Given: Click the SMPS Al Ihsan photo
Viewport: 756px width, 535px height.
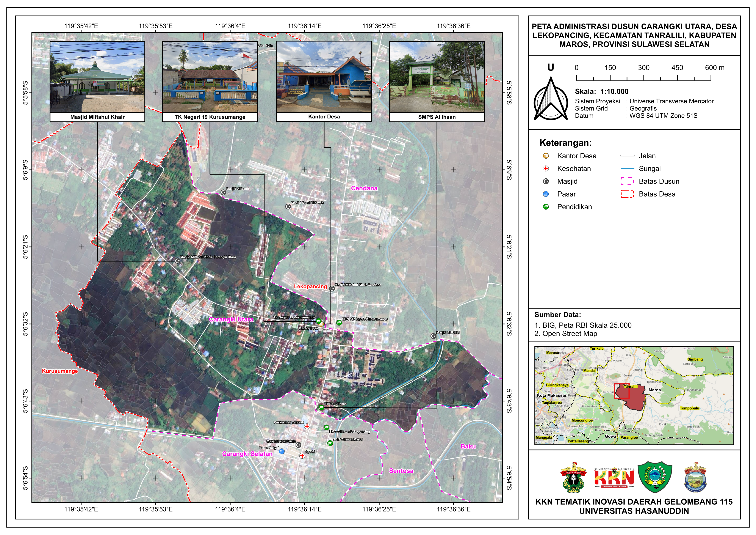Looking at the screenshot, I should (437, 77).
